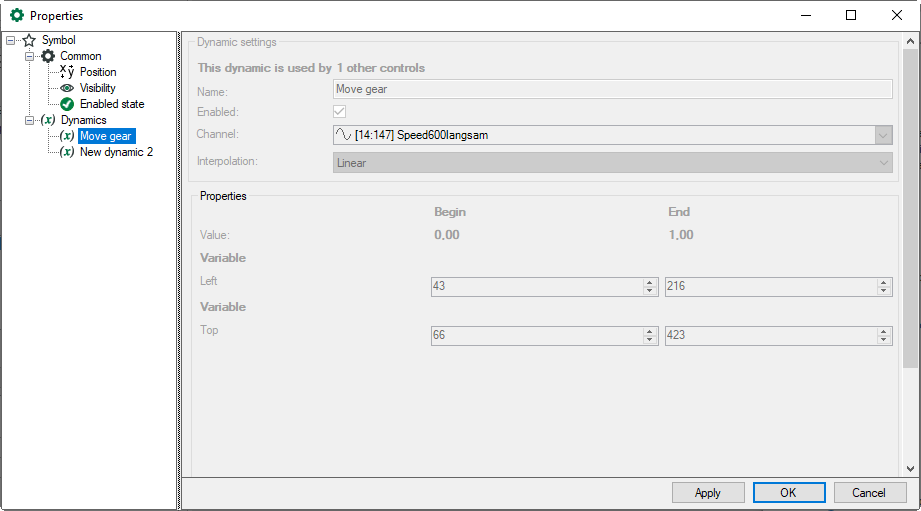This screenshot has width=921, height=511.
Task: Collapse the Common tree node
Action: (x=30, y=56)
